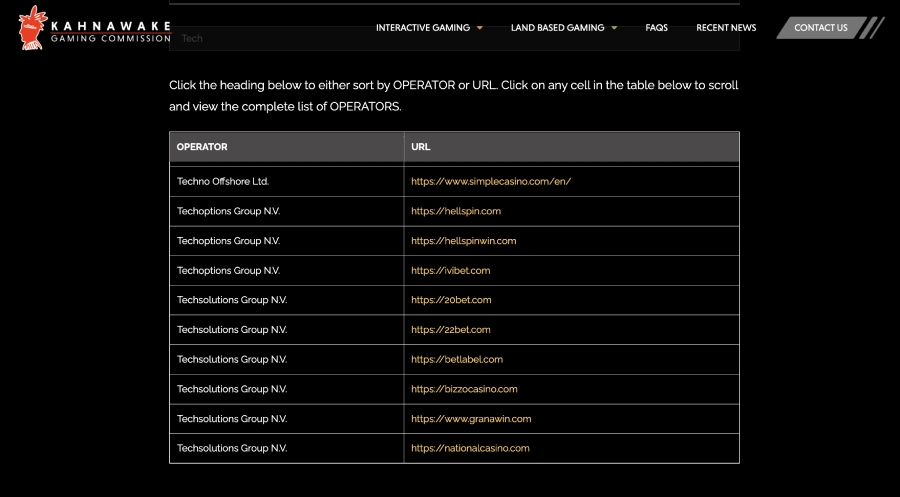Go to the FAQS page
This screenshot has width=900, height=497.
pos(656,28)
